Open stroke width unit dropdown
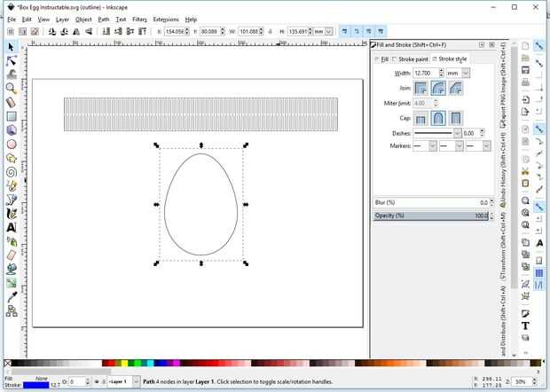The image size is (550, 392). (x=465, y=74)
